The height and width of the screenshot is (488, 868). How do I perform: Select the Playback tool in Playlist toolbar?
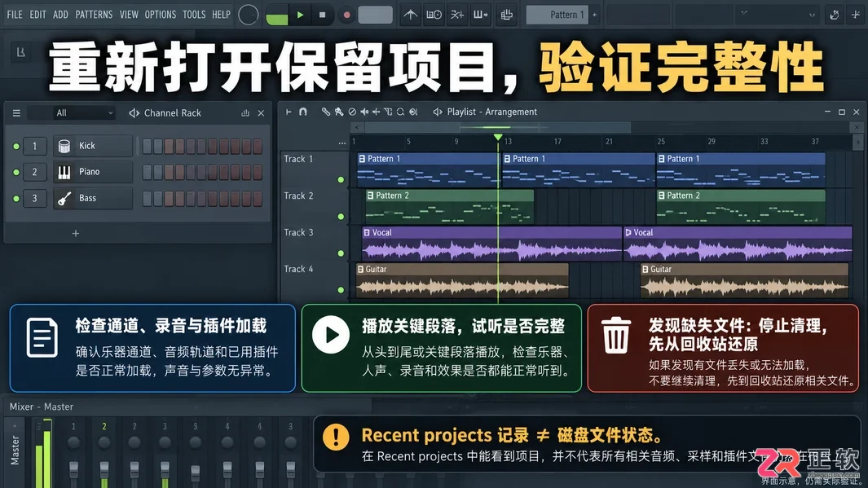click(x=413, y=112)
